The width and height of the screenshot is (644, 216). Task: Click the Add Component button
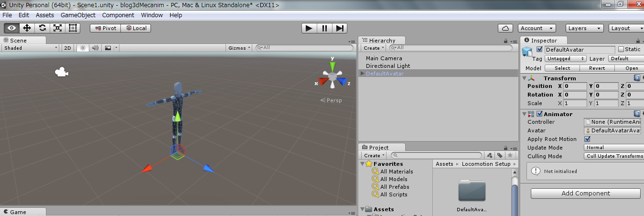click(x=586, y=194)
